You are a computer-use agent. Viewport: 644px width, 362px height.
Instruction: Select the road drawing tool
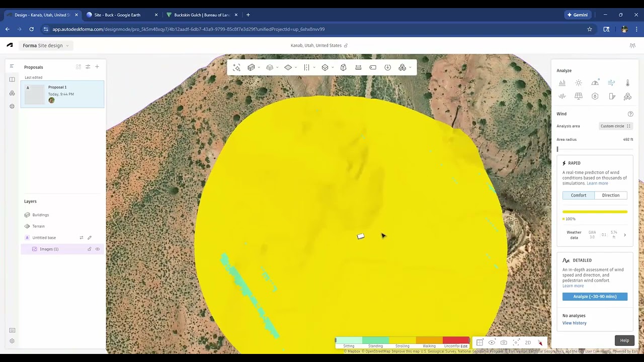coord(306,67)
